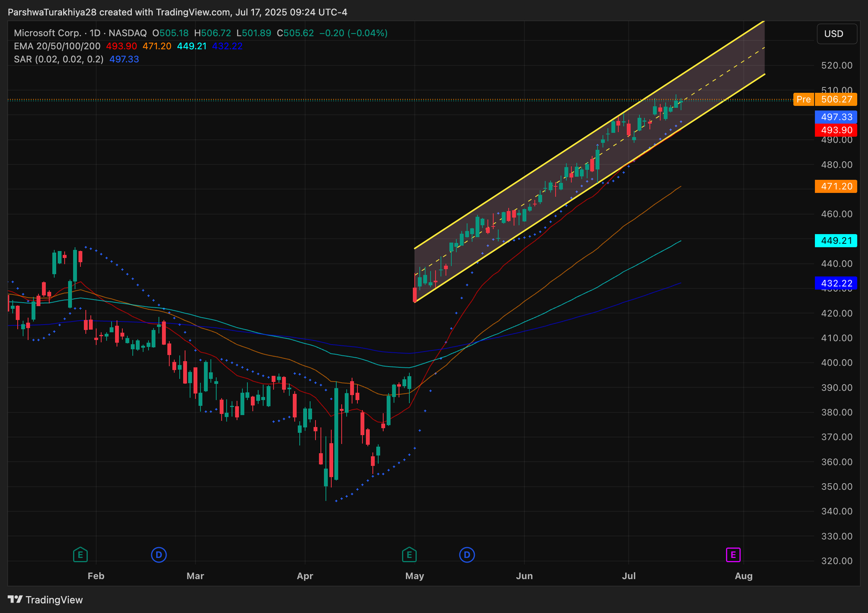
Task: Click the 440.00 price scale label
Action: [837, 264]
